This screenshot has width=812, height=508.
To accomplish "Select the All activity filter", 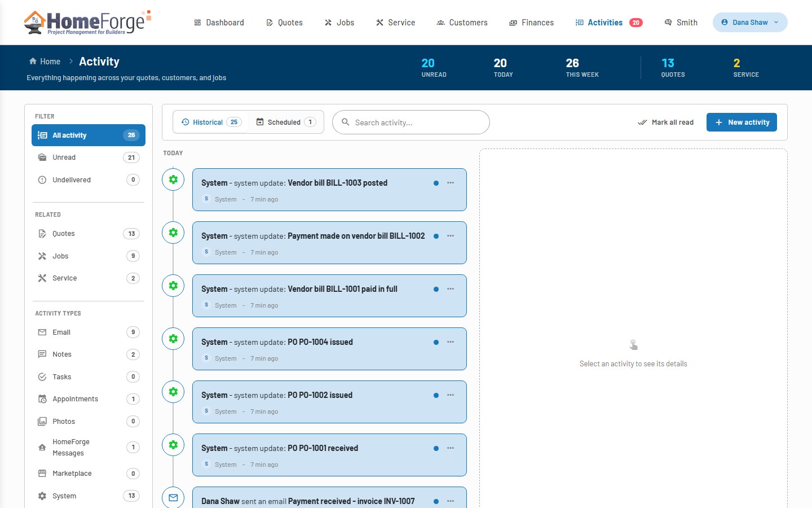I will [89, 135].
